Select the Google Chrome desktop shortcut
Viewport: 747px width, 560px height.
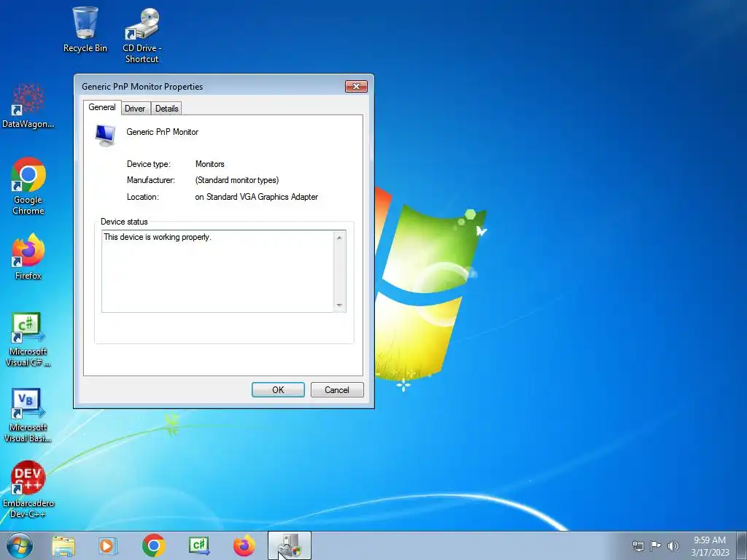(28, 186)
